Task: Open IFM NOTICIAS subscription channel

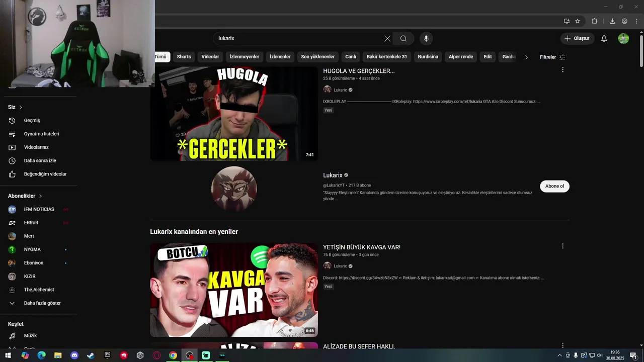Action: point(38,209)
